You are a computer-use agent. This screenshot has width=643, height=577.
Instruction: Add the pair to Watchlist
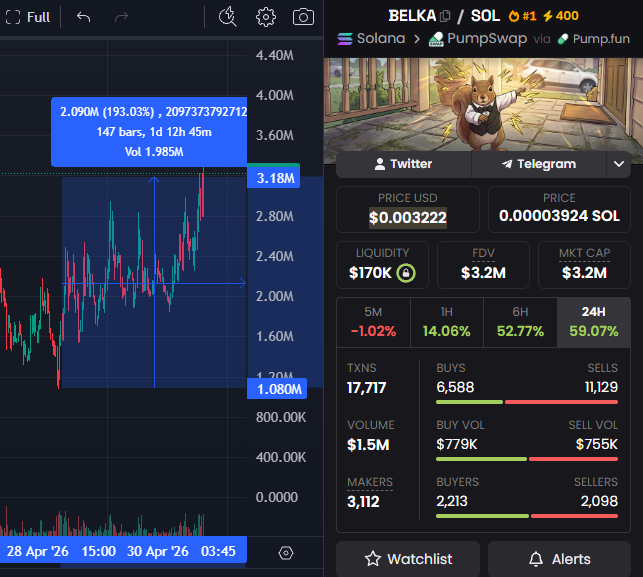408,559
